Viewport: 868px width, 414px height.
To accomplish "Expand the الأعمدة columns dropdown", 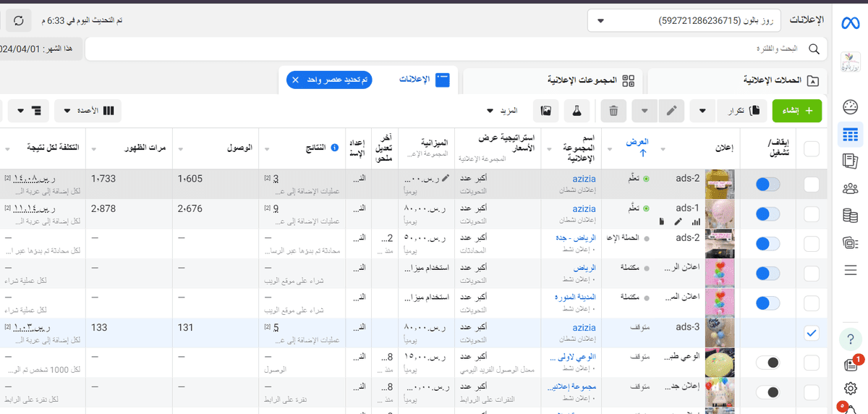I will (x=90, y=111).
